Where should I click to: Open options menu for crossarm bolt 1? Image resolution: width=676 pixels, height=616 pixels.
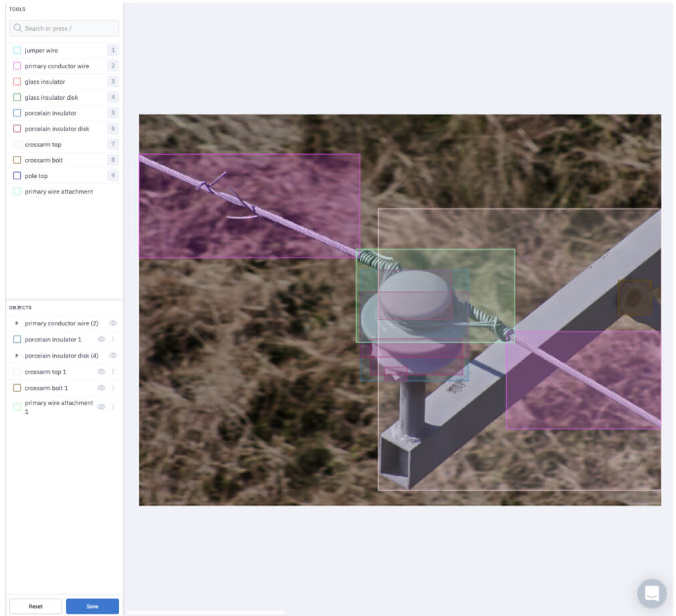pyautogui.click(x=113, y=388)
